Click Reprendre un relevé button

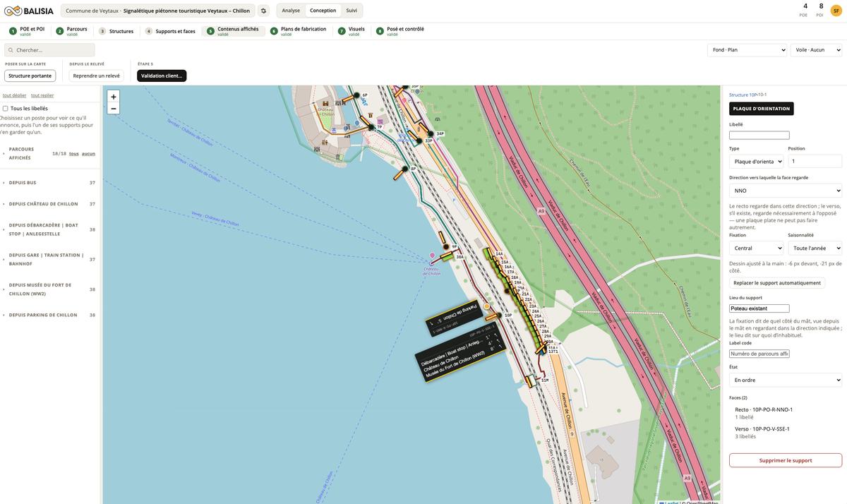point(97,76)
